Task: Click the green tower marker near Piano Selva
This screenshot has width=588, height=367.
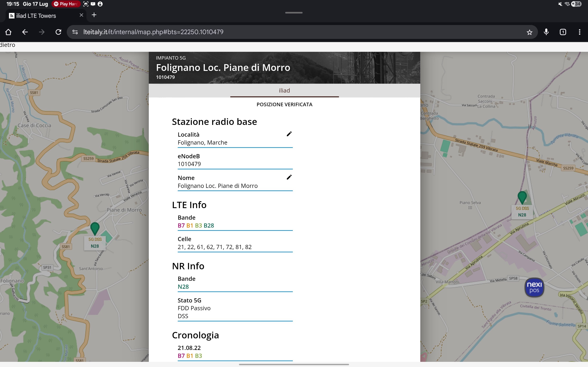Action: (522, 197)
